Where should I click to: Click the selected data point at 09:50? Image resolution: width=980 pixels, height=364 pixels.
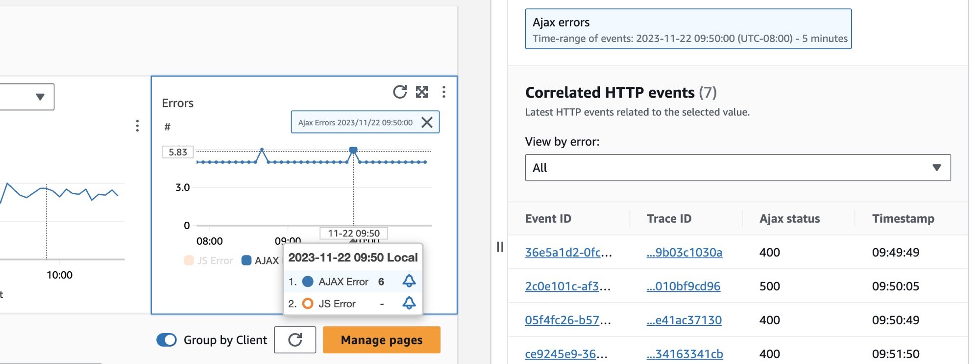pyautogui.click(x=353, y=150)
